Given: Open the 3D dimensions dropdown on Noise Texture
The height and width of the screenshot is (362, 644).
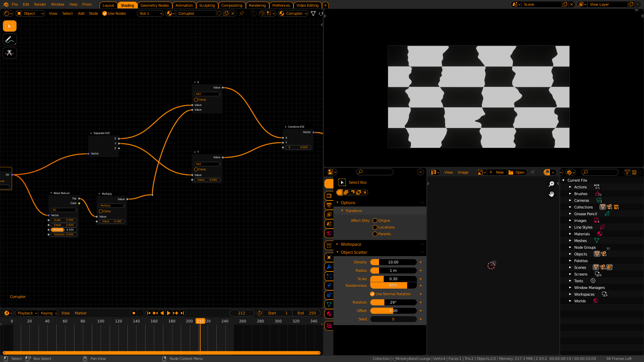Looking at the screenshot, I should tap(64, 210).
